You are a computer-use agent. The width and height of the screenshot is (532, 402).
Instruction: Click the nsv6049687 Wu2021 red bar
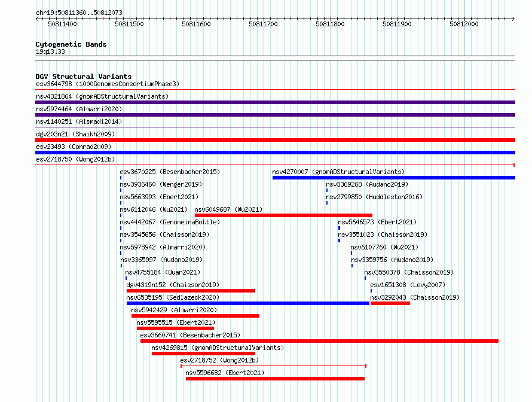tap(284, 215)
